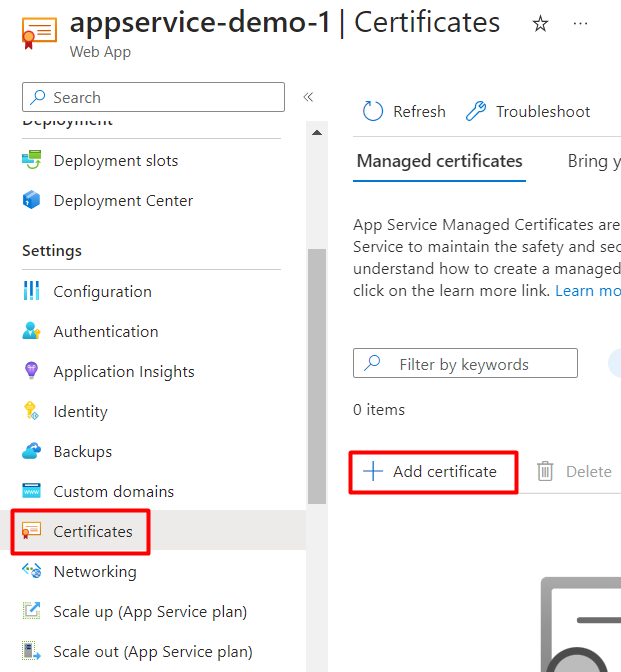Click the sidebar scrollbar thumb
This screenshot has height=672, width=621.
[x=317, y=376]
